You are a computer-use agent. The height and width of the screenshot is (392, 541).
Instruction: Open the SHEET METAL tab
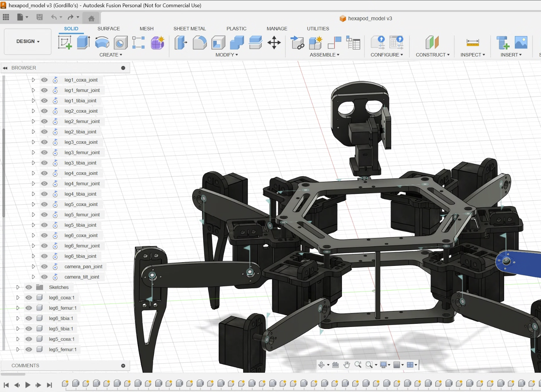click(189, 29)
